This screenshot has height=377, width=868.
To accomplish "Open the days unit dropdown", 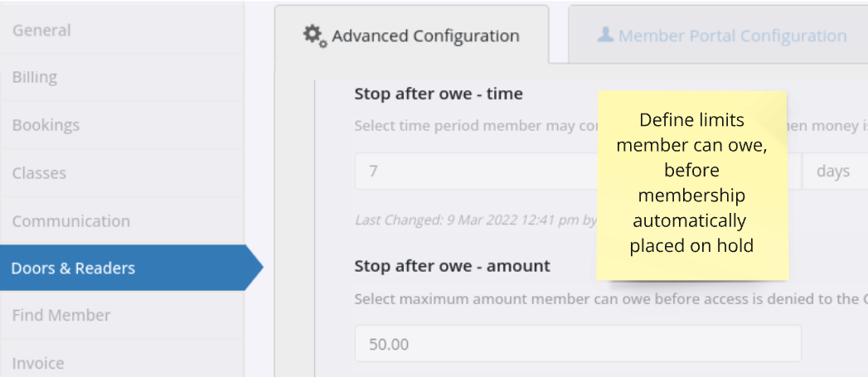I will [x=835, y=171].
